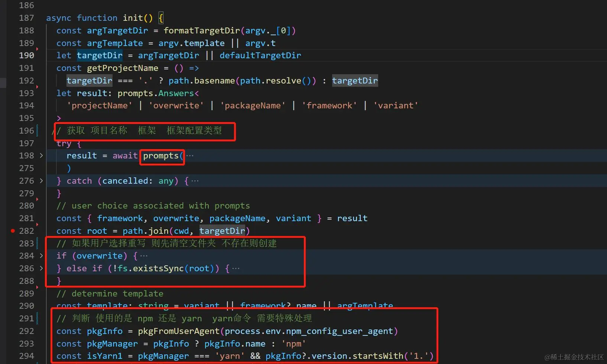Screen dimensions: 607x364
Task: Click 'result' variable declared on line 193
Action: click(x=92, y=93)
